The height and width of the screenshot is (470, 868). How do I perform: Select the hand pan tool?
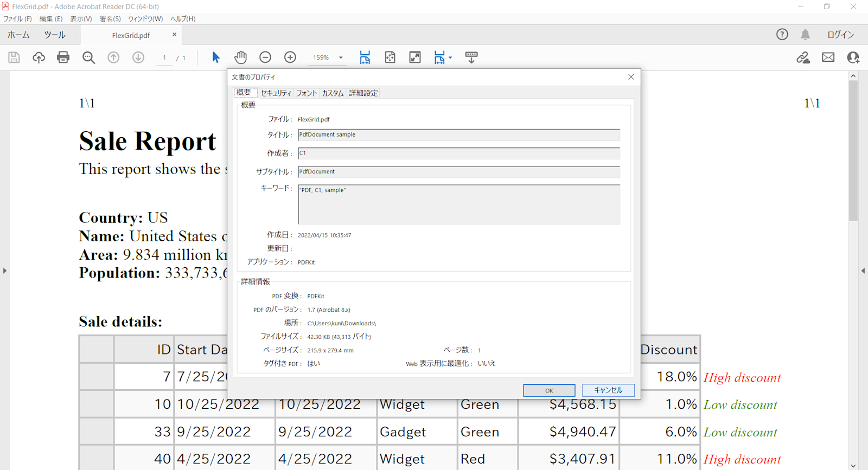point(240,57)
